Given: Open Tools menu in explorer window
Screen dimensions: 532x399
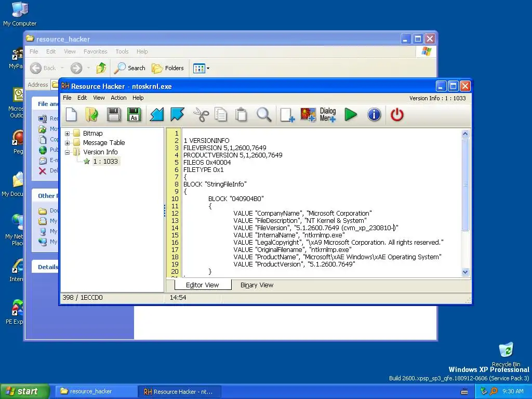Looking at the screenshot, I should 122,51.
